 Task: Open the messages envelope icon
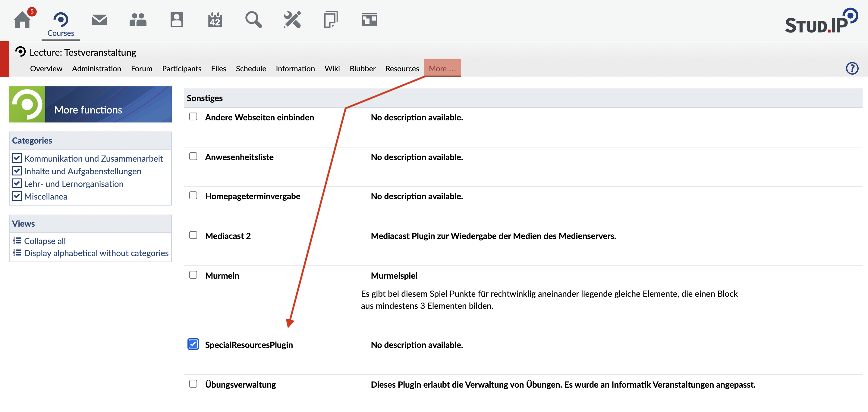tap(99, 20)
